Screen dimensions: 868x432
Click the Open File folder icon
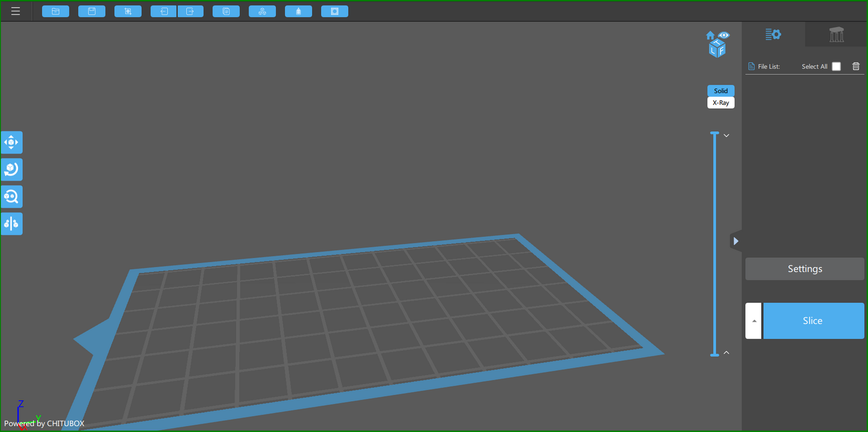[55, 11]
